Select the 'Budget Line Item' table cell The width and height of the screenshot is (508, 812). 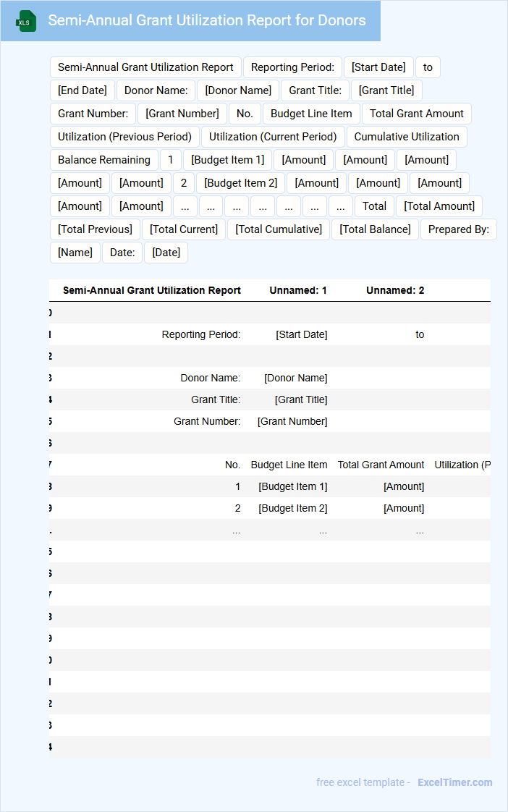[289, 465]
